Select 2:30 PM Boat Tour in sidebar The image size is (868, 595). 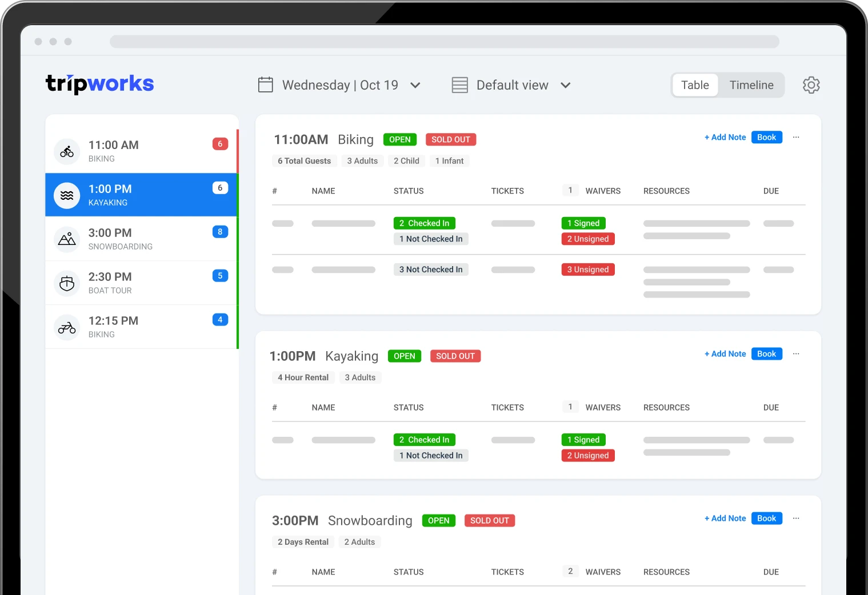[141, 283]
